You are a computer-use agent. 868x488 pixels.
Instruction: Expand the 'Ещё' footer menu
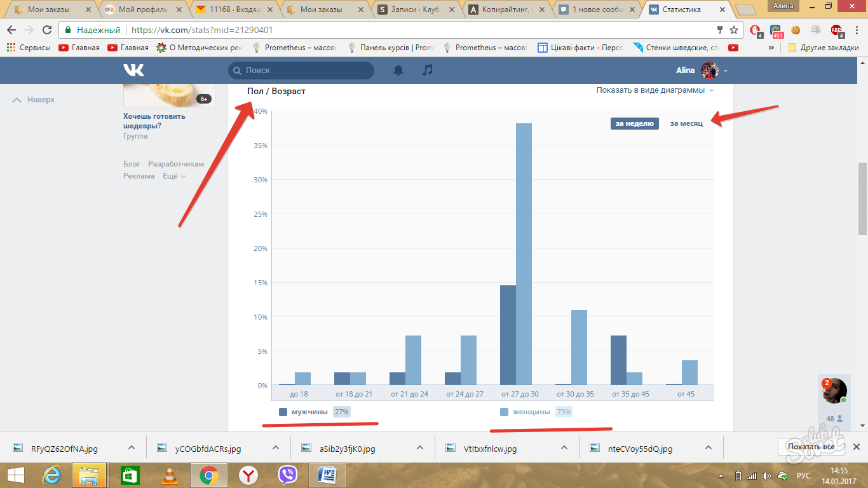point(173,176)
